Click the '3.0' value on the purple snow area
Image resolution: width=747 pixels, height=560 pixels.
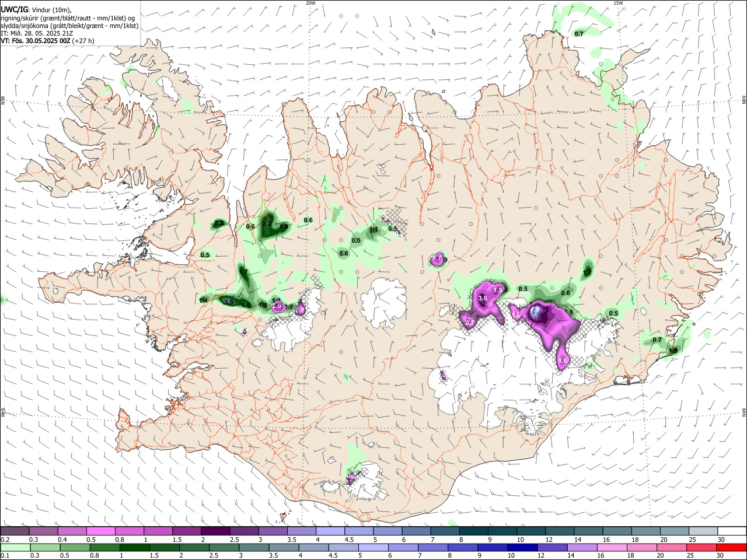point(483,298)
